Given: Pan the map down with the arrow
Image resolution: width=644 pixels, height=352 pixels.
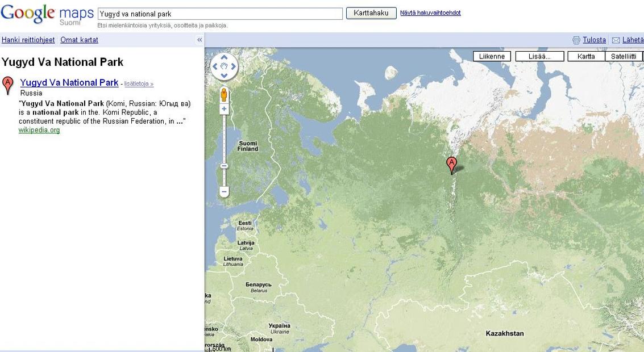Looking at the screenshot, I should 224,76.
